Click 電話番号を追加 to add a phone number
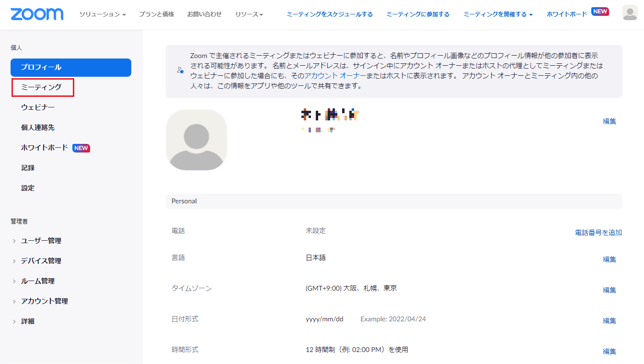644x364 pixels. 598,232
